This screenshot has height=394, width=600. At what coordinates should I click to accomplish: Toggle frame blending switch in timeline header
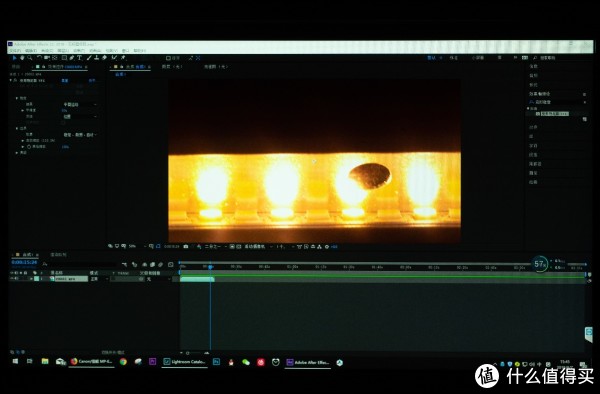[x=152, y=264]
